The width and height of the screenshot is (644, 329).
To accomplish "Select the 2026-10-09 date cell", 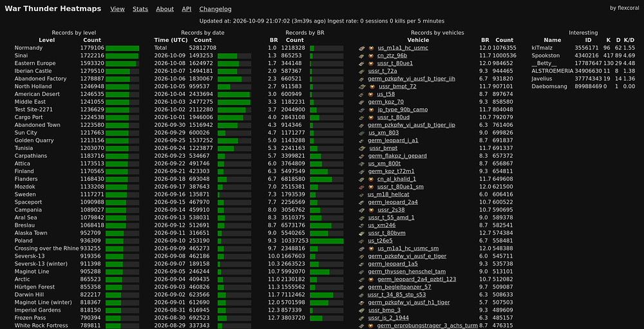I will click(x=169, y=56).
